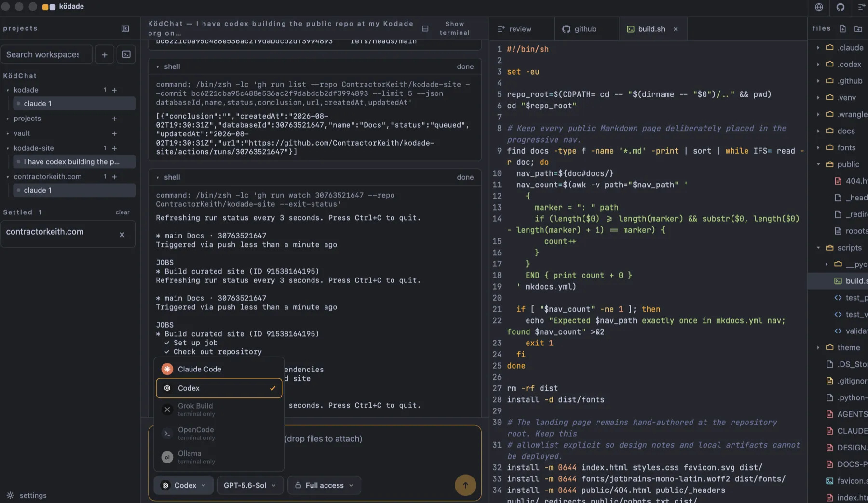Add a session under kodade with plus
868x503 pixels.
[x=114, y=90]
